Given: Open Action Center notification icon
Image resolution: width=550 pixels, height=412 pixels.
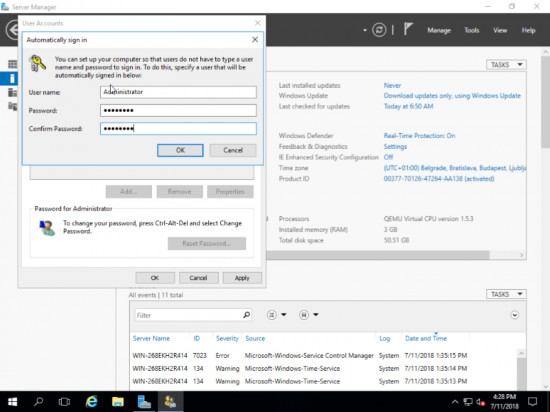Looking at the screenshot, I should point(532,401).
